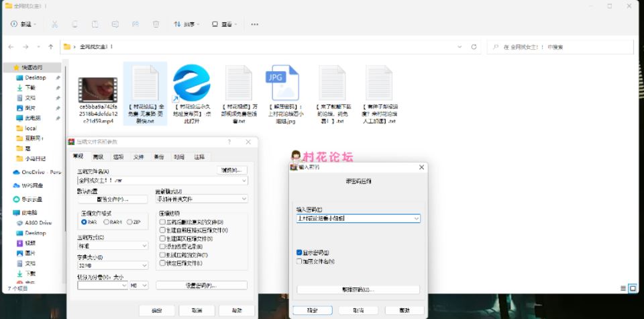Switch to the 选项 Options tab
644x319 pixels.
tap(118, 157)
